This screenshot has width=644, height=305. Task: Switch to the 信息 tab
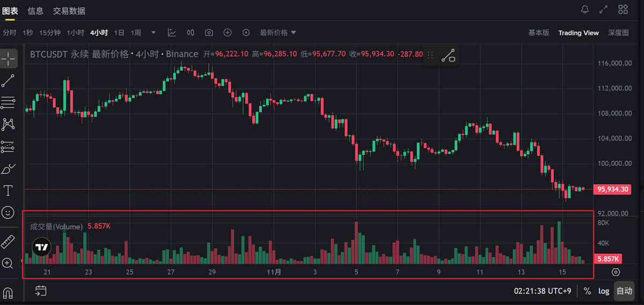pyautogui.click(x=35, y=11)
